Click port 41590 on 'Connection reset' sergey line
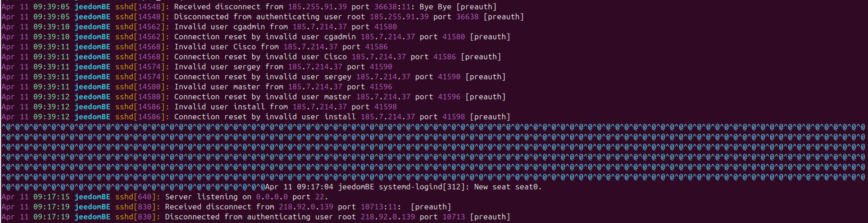Screen dimensions: 868x223 click(449, 77)
